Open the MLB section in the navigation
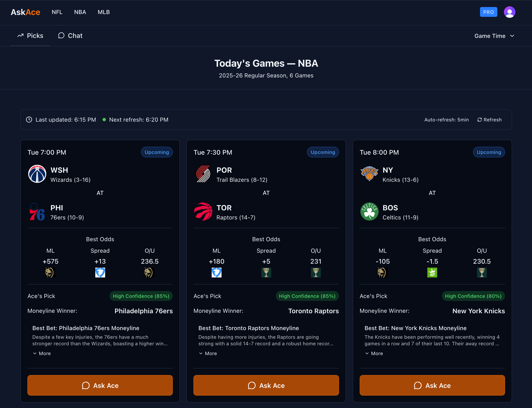The height and width of the screenshot is (408, 532). (x=103, y=12)
